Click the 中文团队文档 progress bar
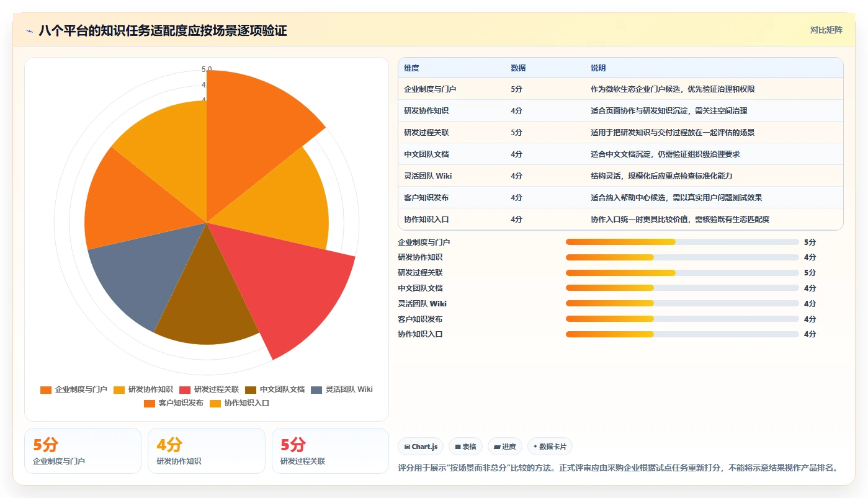Viewport: 868px width, 498px height. tap(682, 288)
